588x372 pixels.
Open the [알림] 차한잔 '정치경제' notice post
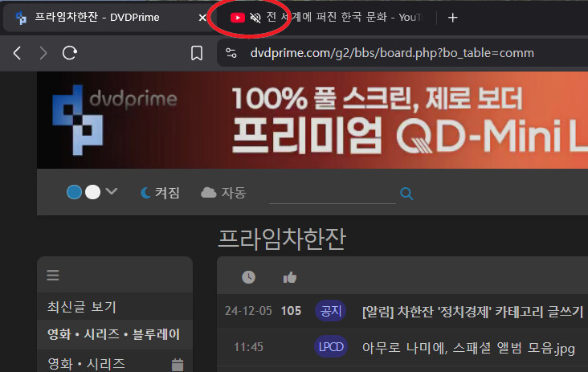click(472, 311)
